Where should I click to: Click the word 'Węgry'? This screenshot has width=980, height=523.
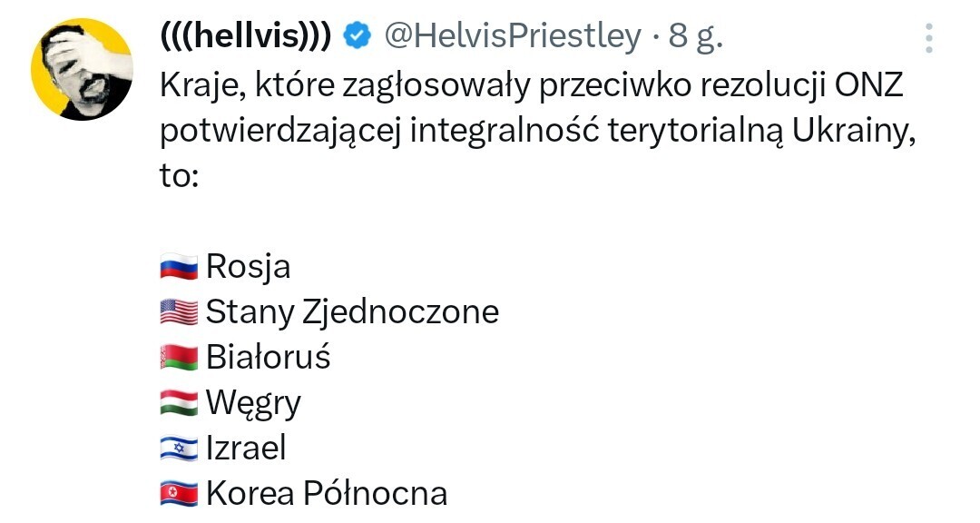tap(253, 403)
